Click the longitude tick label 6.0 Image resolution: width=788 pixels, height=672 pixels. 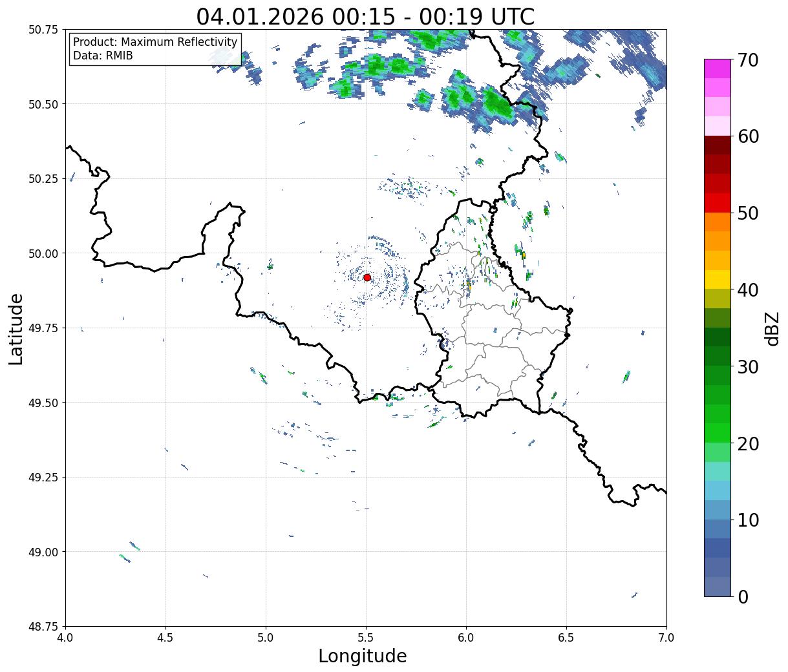[x=466, y=638]
